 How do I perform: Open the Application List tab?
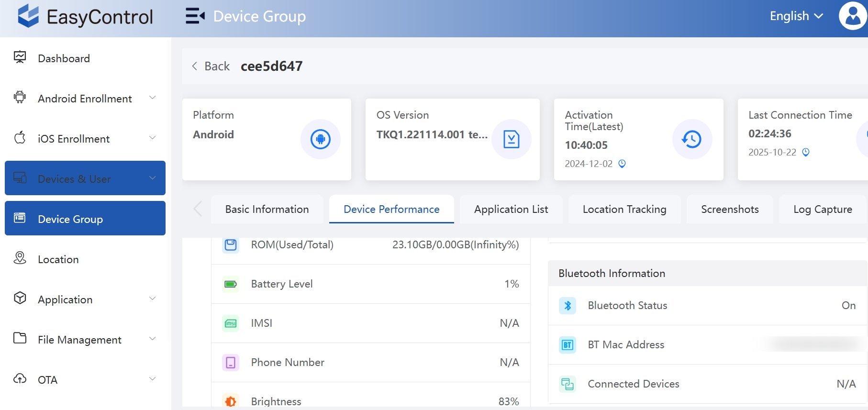[511, 209]
